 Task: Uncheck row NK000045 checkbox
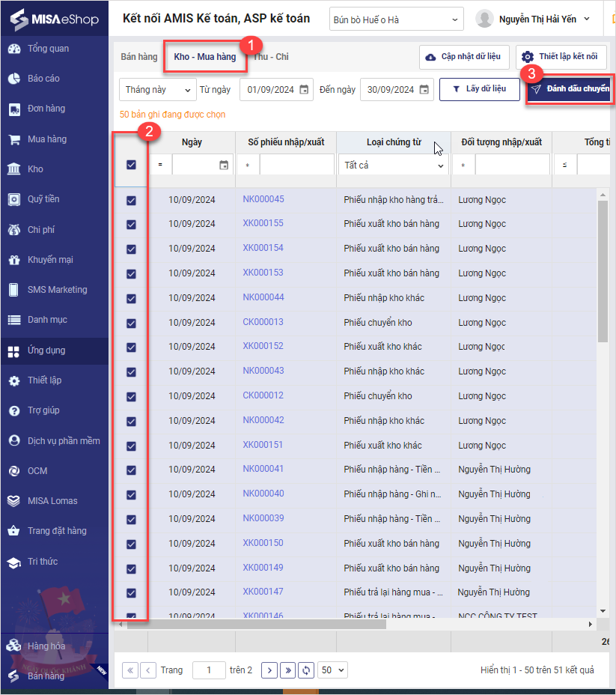131,201
